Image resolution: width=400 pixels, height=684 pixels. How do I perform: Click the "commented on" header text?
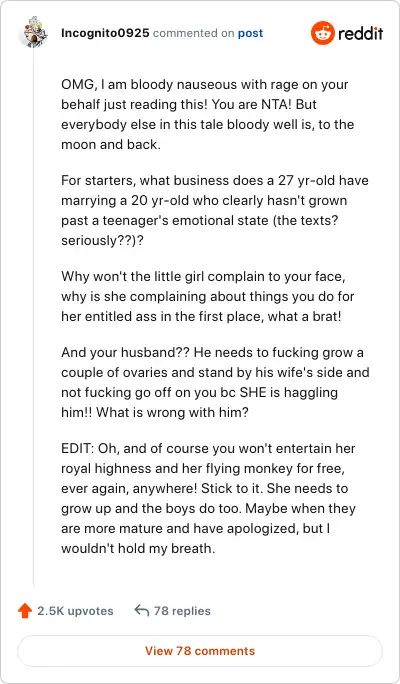(x=193, y=33)
